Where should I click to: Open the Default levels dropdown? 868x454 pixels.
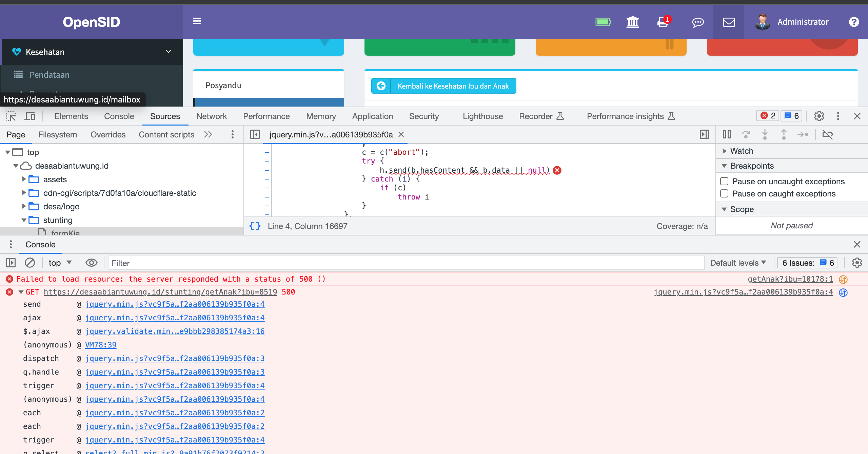click(738, 262)
